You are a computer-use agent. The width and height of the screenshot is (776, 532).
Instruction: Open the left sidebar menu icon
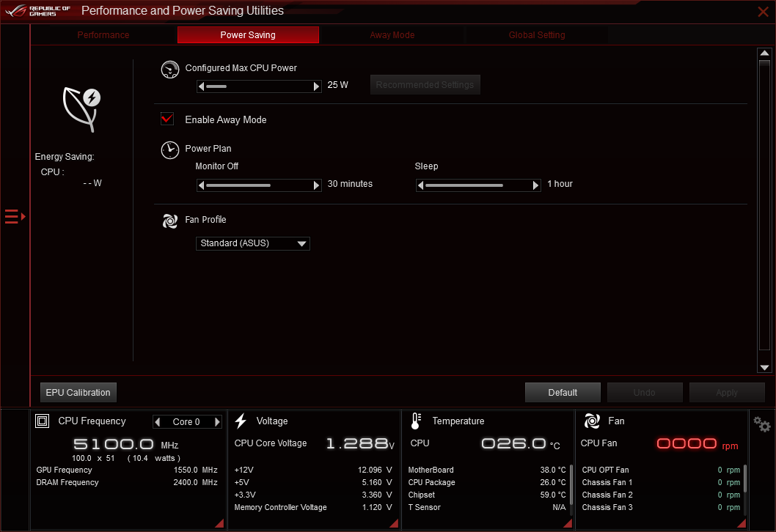(x=15, y=217)
